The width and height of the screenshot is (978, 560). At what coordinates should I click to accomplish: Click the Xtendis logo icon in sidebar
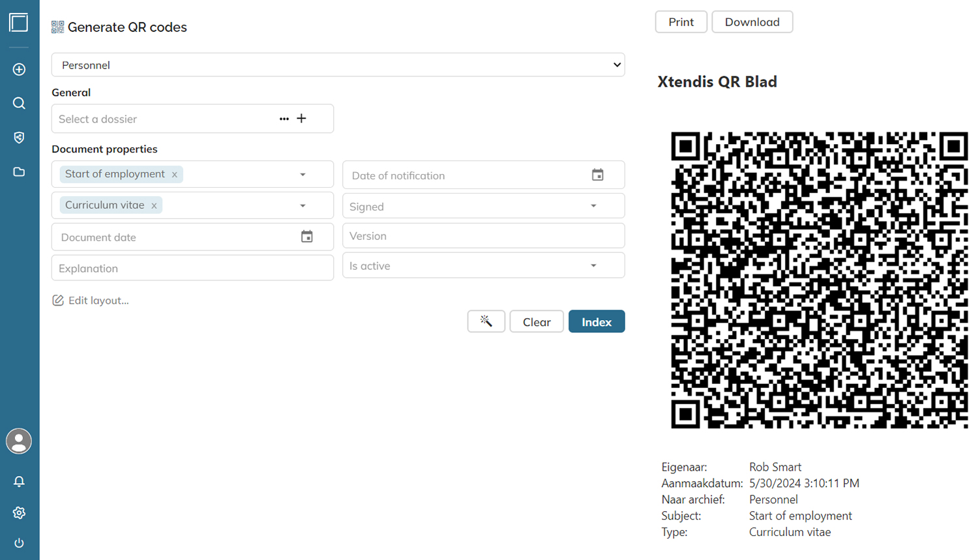(x=19, y=22)
